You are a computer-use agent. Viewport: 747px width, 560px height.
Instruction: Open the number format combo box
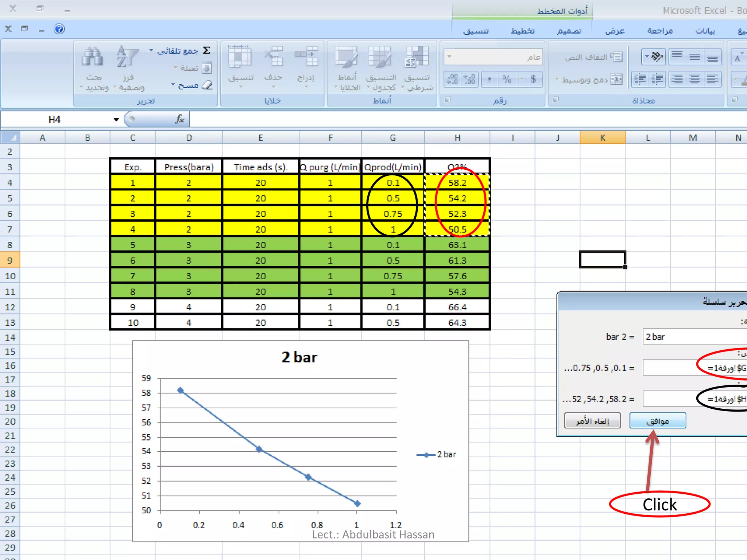tap(493, 57)
